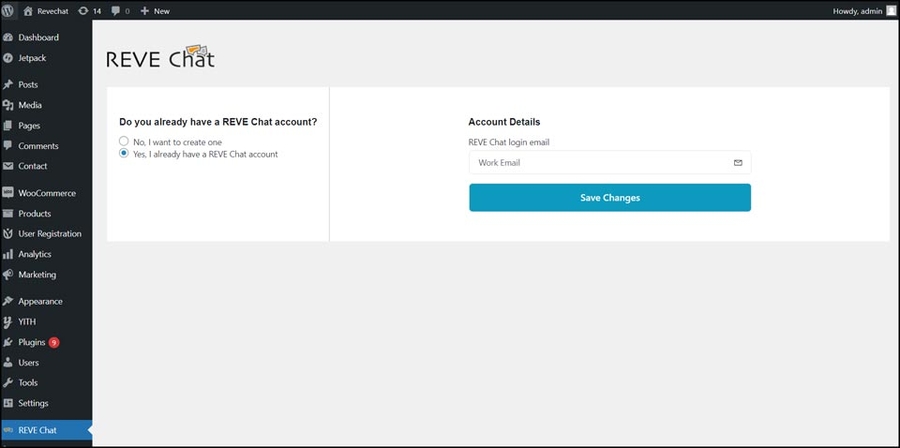Image resolution: width=900 pixels, height=448 pixels.
Task: Select "Yes, I already have a REVE Chat account"
Action: (x=124, y=154)
